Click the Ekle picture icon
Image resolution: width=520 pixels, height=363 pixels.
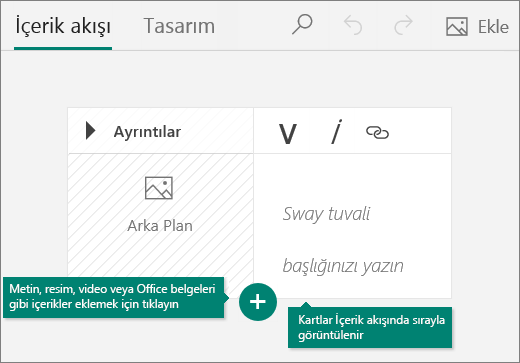pyautogui.click(x=457, y=27)
